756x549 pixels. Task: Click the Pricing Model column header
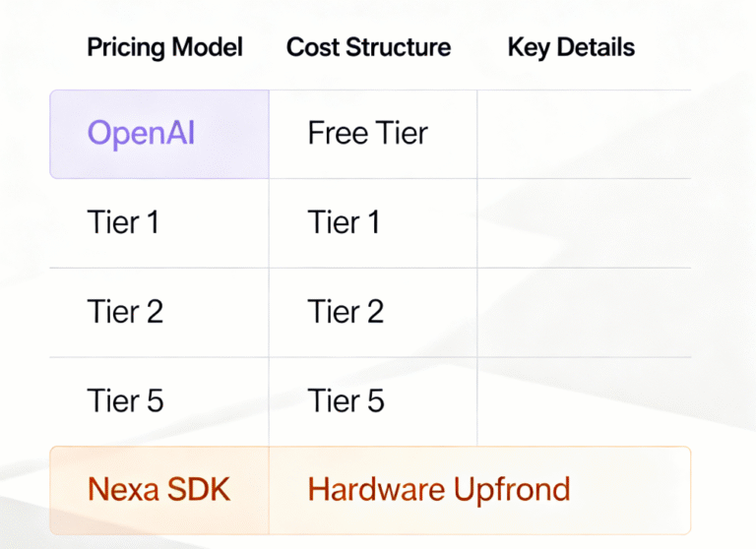[x=164, y=47]
